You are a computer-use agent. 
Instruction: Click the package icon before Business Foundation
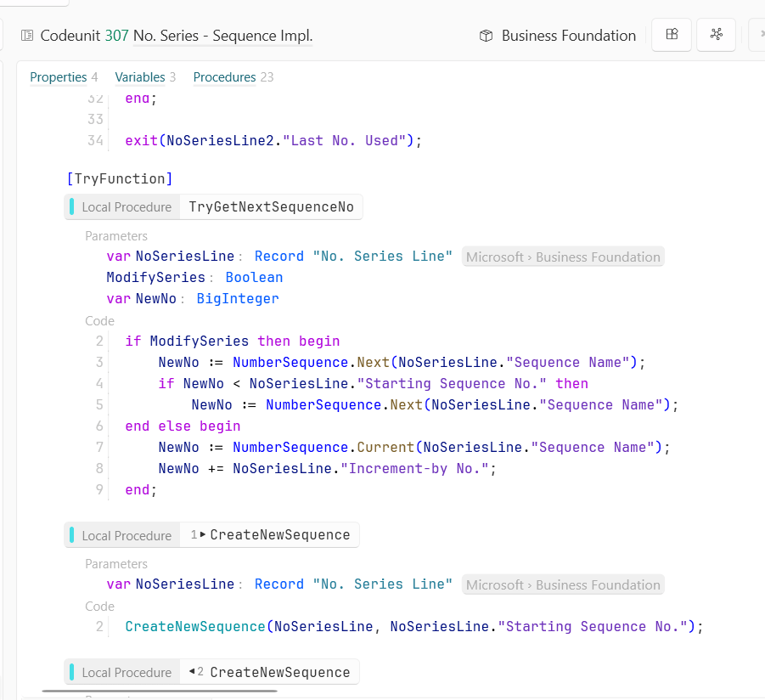(487, 36)
